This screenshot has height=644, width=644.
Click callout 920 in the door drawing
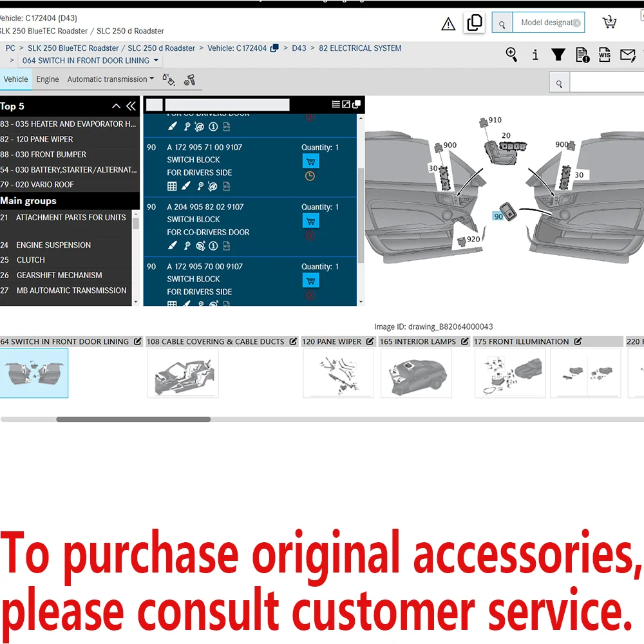(473, 239)
